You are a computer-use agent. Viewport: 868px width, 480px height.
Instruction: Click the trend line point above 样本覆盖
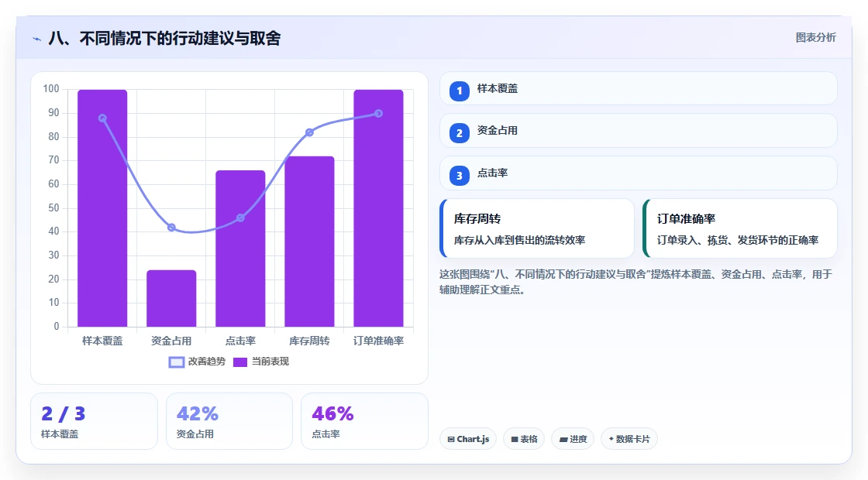pyautogui.click(x=102, y=118)
